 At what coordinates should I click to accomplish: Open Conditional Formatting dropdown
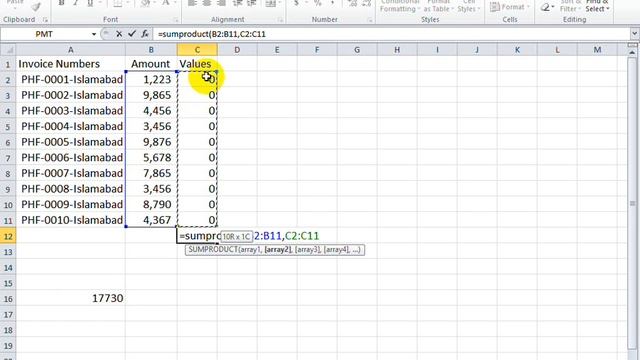pyautogui.click(x=400, y=6)
